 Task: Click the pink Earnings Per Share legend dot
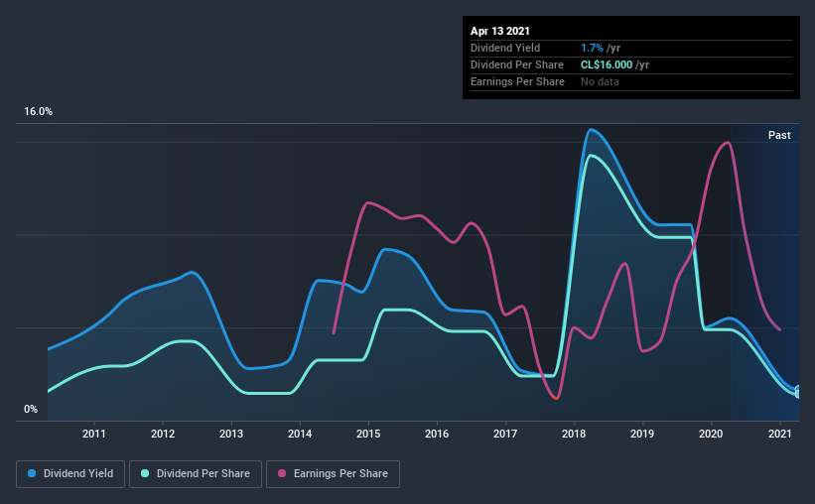point(282,473)
